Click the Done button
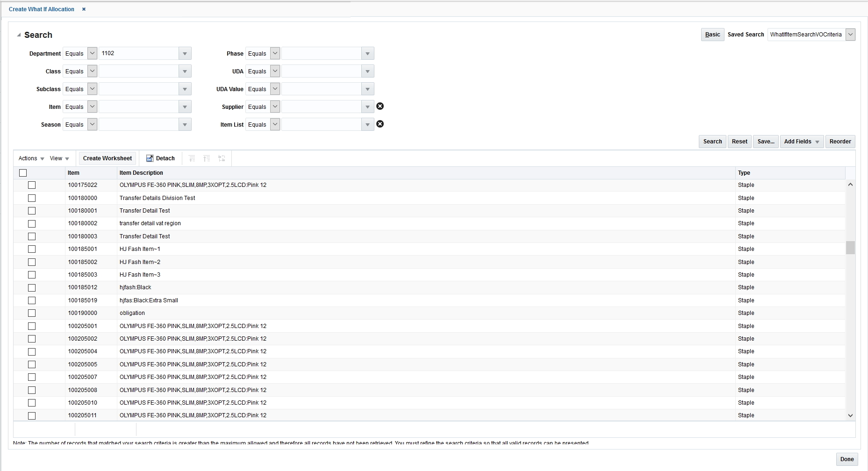The height and width of the screenshot is (471, 868). click(847, 459)
